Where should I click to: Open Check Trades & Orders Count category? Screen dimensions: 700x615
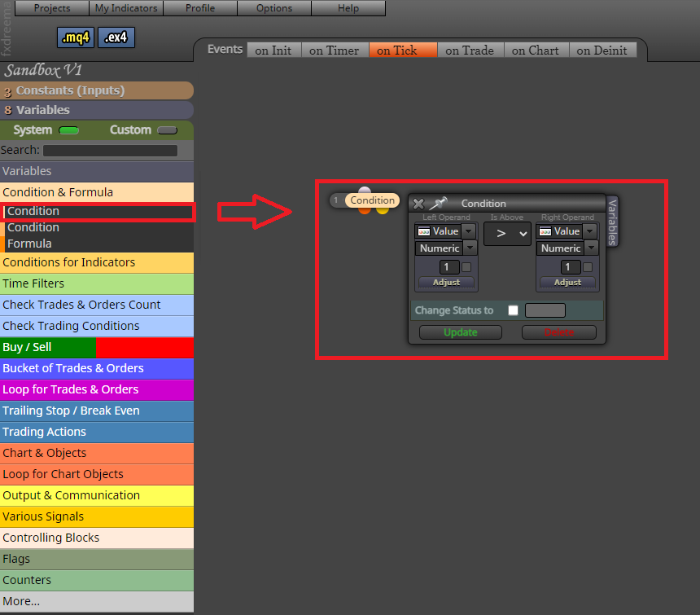tap(97, 305)
